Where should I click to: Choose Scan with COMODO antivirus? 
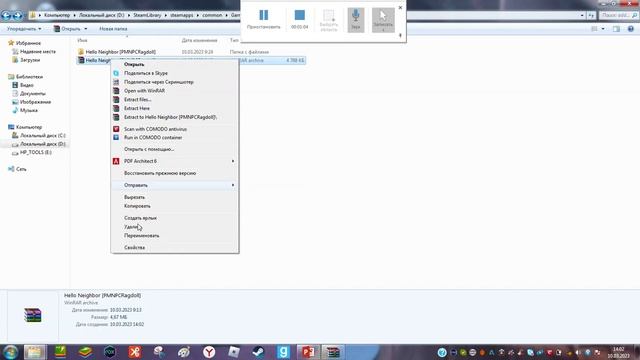[x=175, y=129]
